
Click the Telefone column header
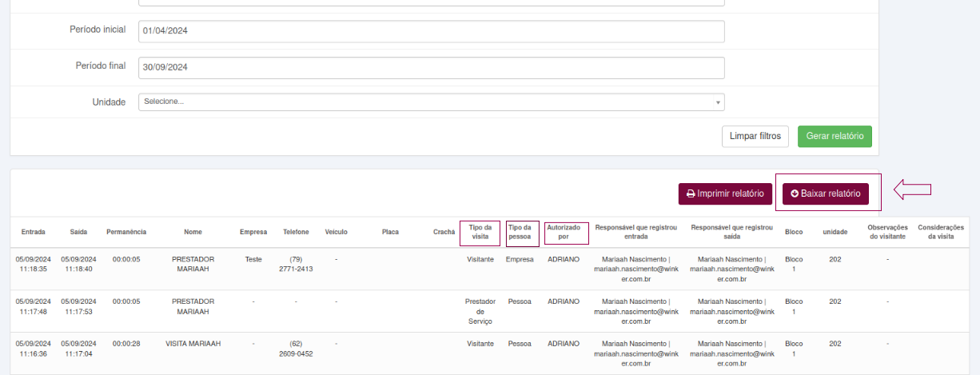296,232
